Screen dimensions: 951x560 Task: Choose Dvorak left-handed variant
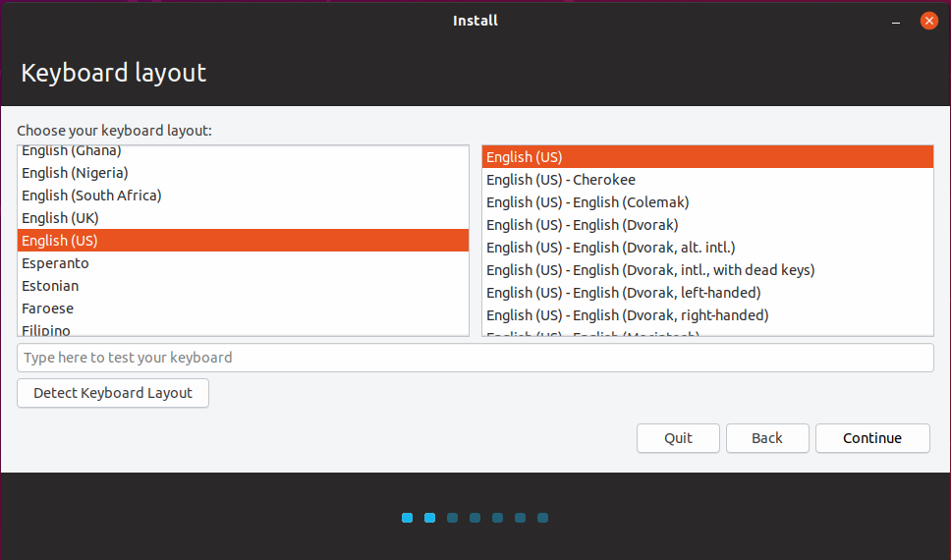tap(623, 293)
